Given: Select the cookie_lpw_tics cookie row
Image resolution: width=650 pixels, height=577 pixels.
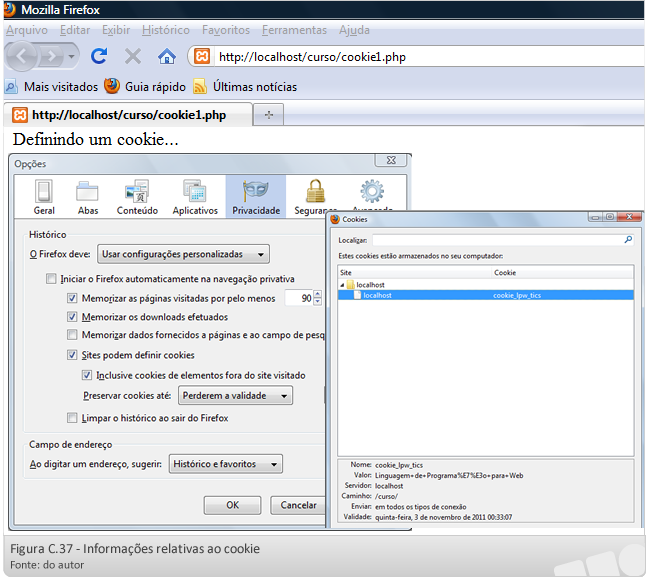Looking at the screenshot, I should tap(485, 295).
